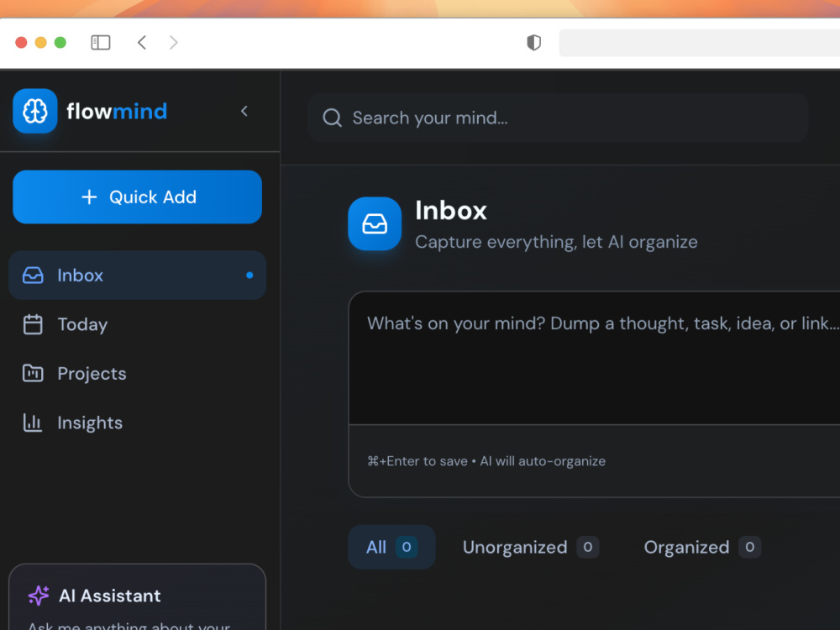
Task: Switch to the Unorganized tab
Action: click(530, 547)
